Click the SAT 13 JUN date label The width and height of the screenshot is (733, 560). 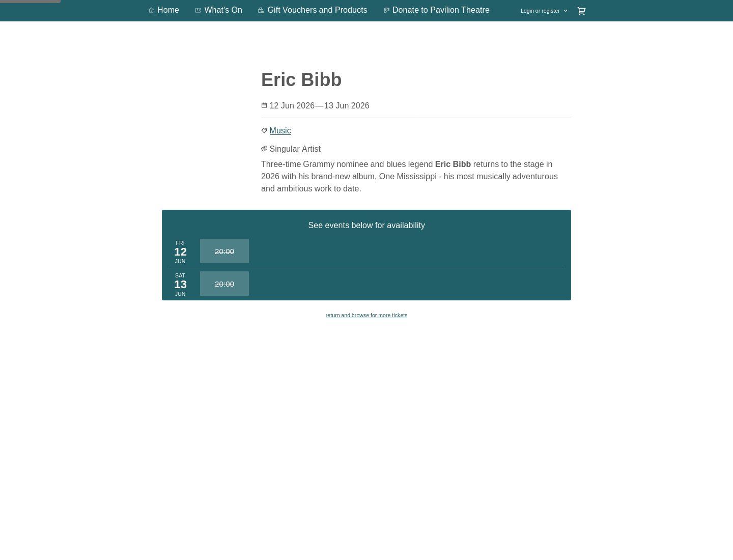(x=180, y=285)
